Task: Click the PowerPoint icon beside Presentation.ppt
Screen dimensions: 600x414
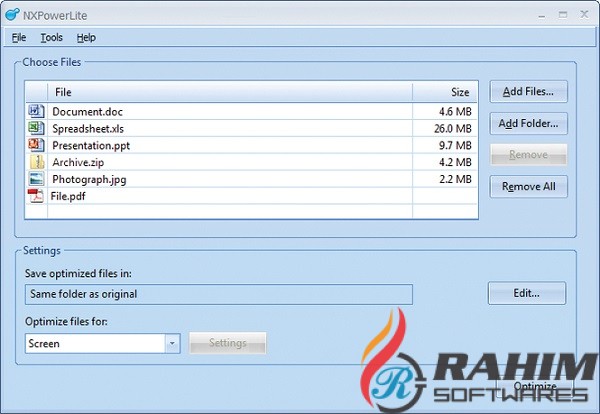Action: pos(36,145)
